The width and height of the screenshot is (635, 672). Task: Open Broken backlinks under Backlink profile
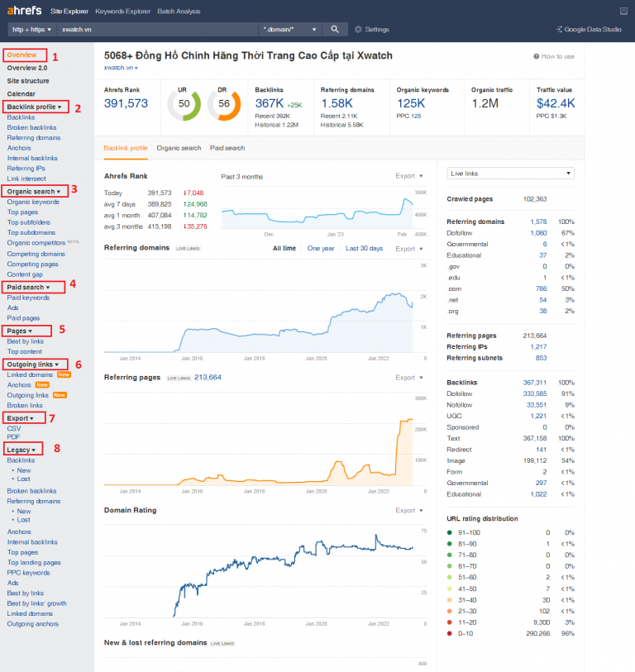pos(31,127)
